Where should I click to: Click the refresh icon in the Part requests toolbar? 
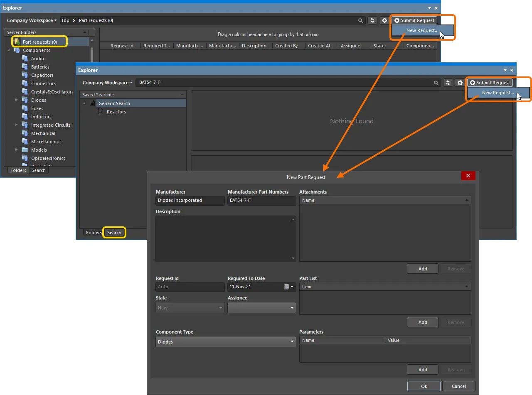pos(372,20)
